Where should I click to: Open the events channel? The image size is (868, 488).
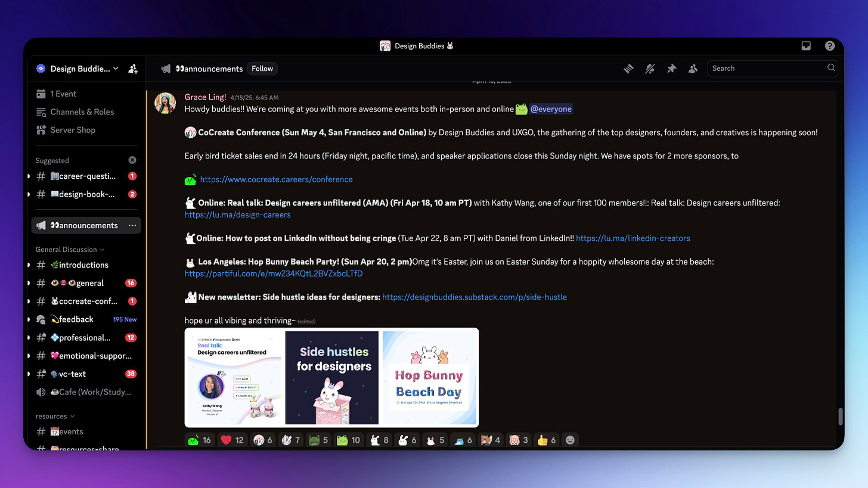86,432
